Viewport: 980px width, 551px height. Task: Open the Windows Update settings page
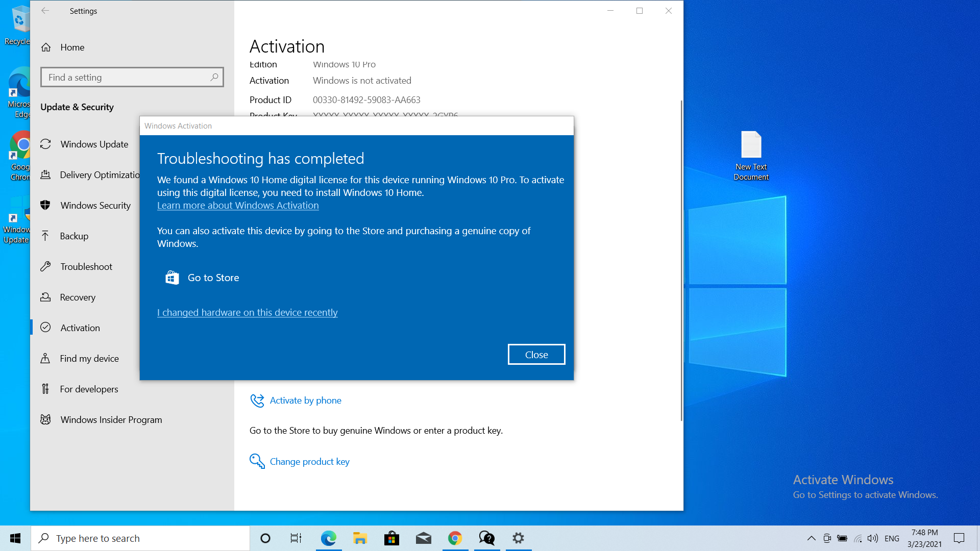(x=94, y=144)
